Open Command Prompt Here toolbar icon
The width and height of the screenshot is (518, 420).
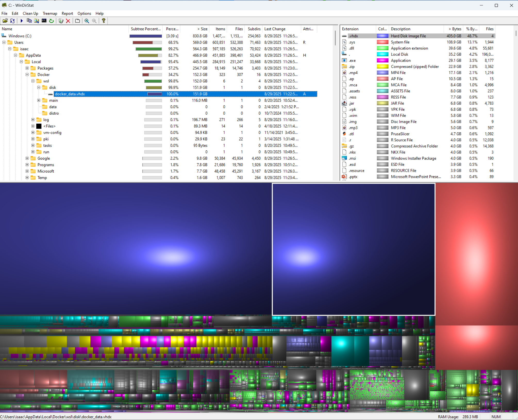point(44,21)
